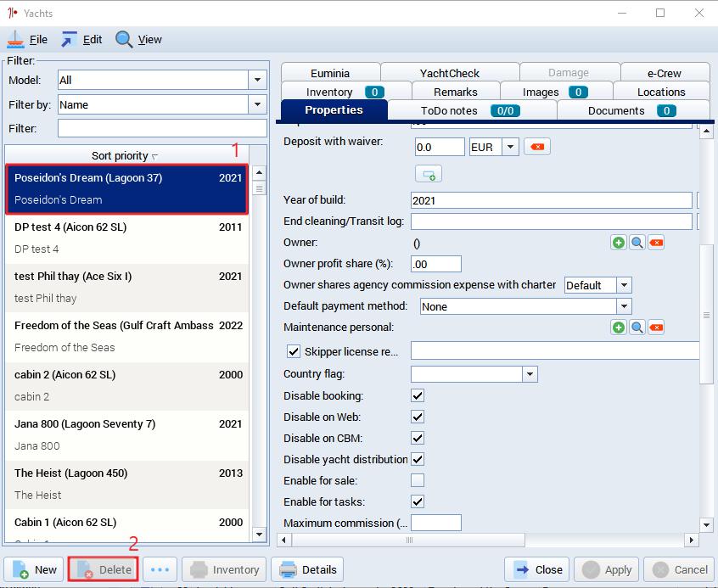Uncheck the Disable booking checkbox
Screen dimensions: 718x588
click(418, 395)
